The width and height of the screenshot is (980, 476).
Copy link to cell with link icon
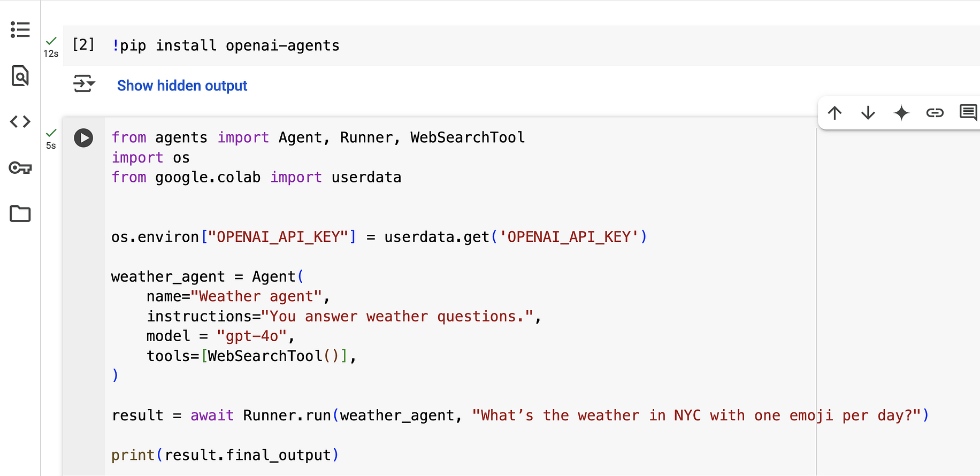tap(935, 113)
